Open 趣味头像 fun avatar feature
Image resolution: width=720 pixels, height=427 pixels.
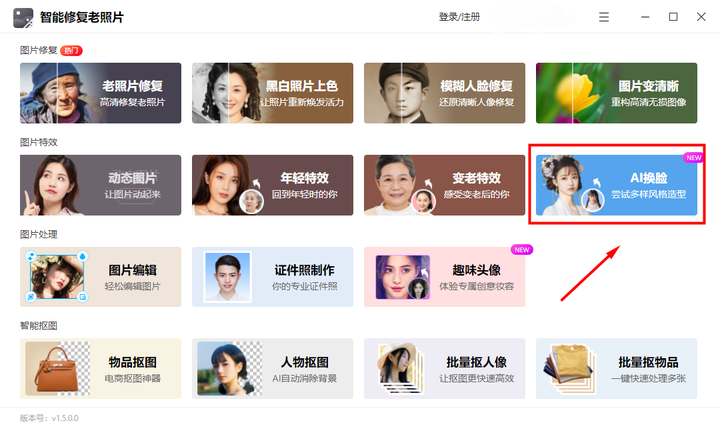pos(444,277)
